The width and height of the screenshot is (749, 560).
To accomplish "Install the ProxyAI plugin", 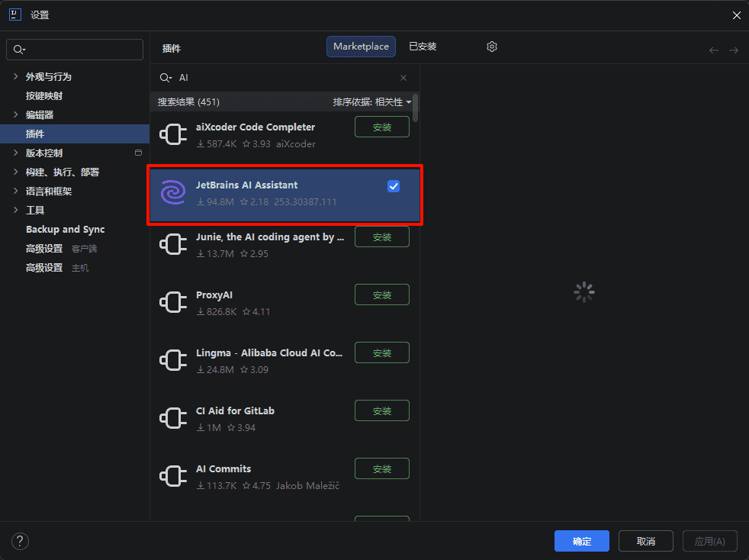I will (382, 294).
